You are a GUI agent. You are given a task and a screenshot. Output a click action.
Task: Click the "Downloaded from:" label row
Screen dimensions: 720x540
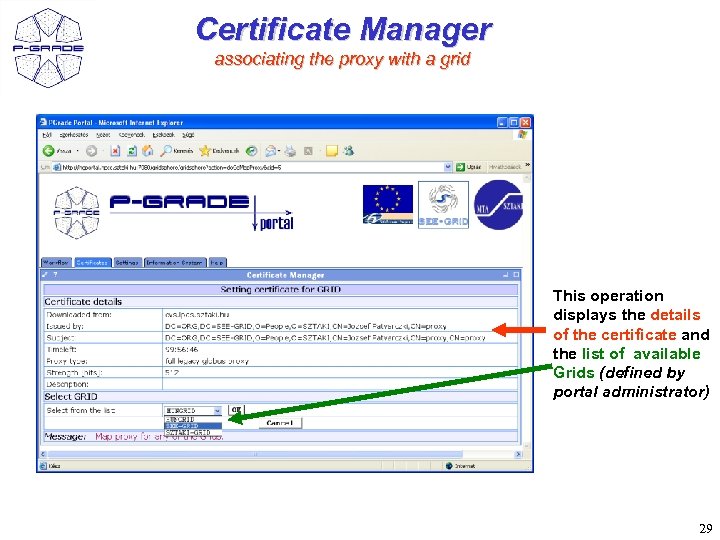pos(79,315)
